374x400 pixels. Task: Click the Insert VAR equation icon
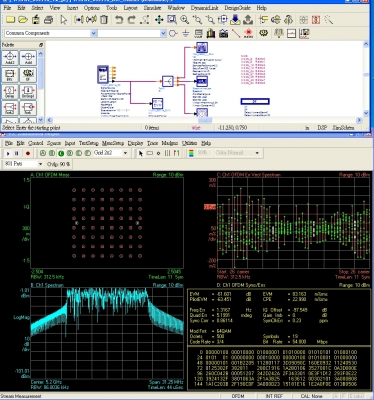[198, 33]
